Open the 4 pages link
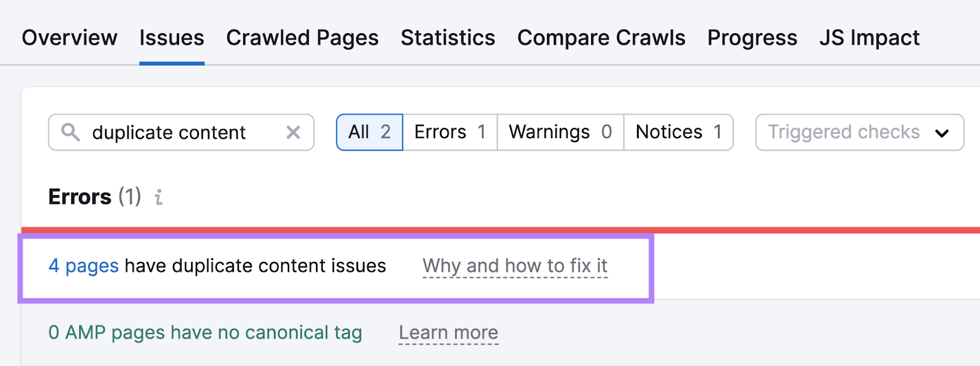 (84, 266)
